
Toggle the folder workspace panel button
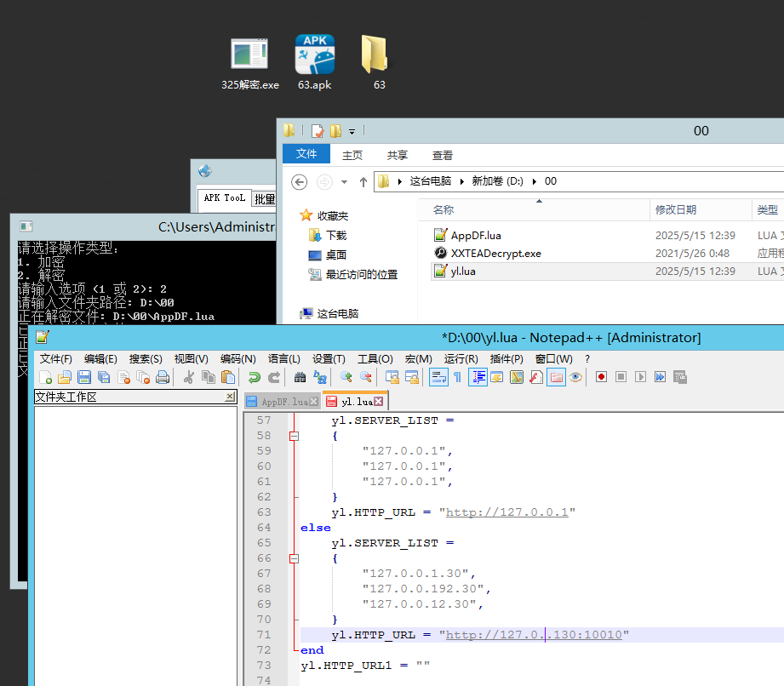click(x=556, y=377)
